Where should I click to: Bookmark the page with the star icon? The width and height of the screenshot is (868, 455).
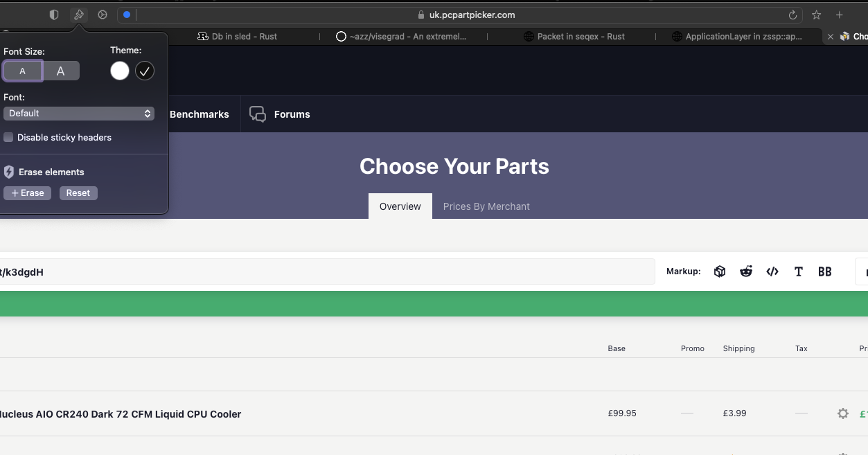pos(817,15)
